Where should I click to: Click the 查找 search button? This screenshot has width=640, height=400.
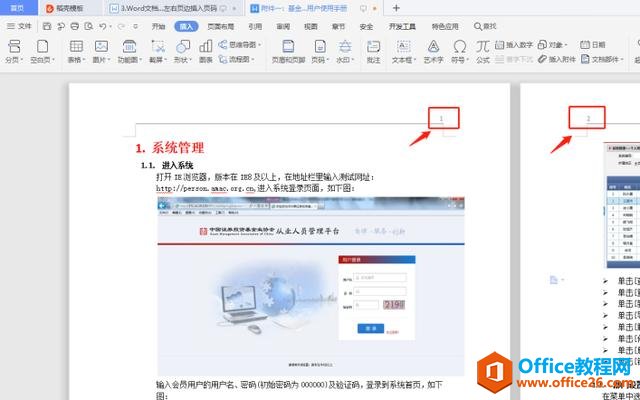point(485,27)
